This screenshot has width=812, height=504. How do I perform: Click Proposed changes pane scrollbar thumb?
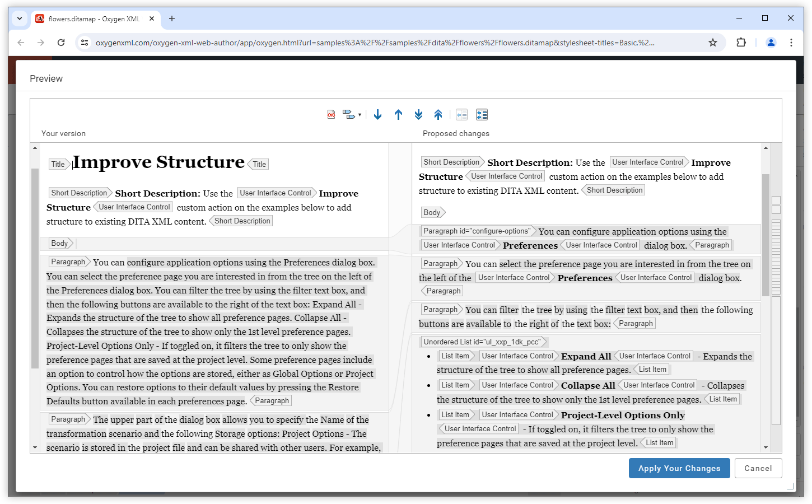[766, 235]
